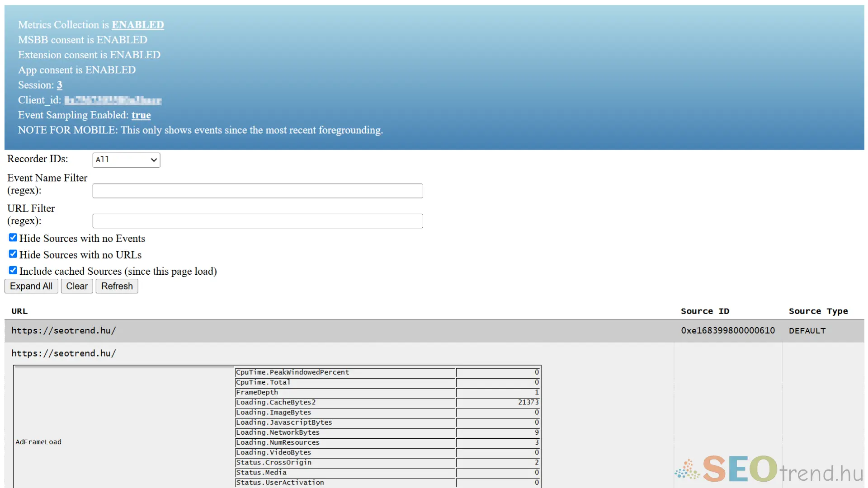This screenshot has width=868, height=488.
Task: Select the Loading.CacheBytes2 metric
Action: pyautogui.click(x=276, y=402)
